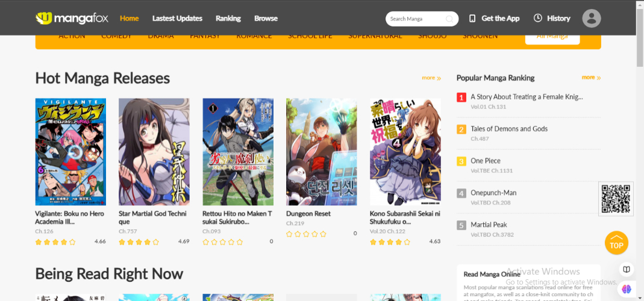Click the mangafox logo
This screenshot has height=301, width=644.
(x=72, y=19)
